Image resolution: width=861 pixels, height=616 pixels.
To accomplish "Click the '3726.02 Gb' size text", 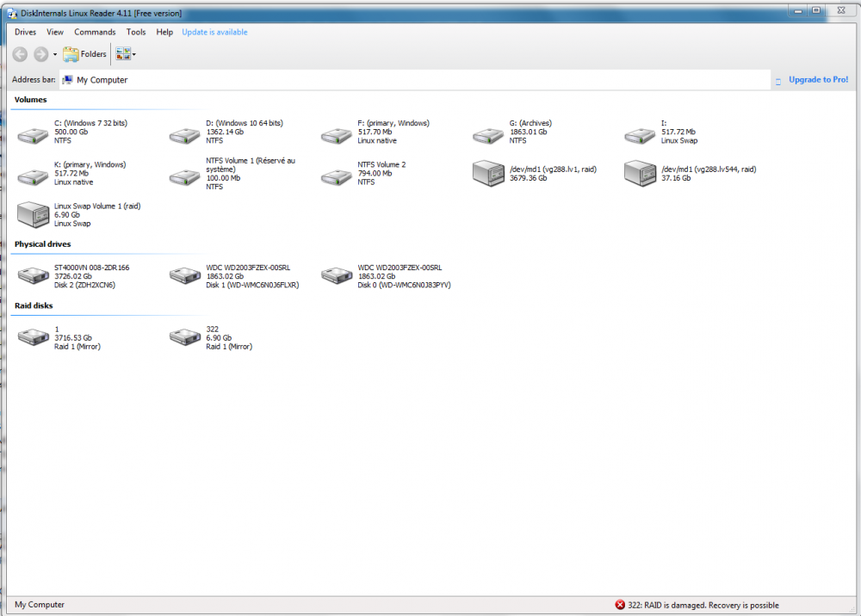I will [x=73, y=276].
